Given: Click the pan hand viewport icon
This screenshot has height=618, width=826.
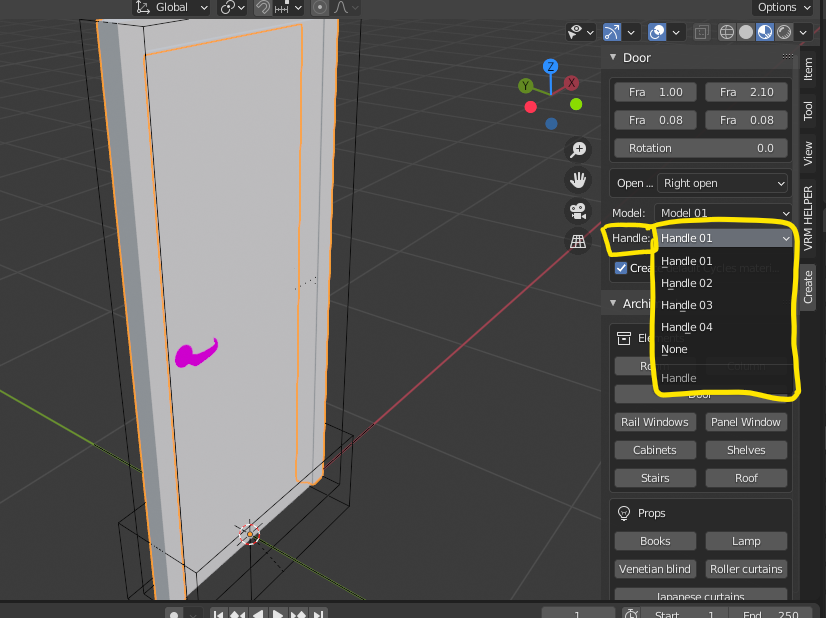Looking at the screenshot, I should pyautogui.click(x=578, y=180).
